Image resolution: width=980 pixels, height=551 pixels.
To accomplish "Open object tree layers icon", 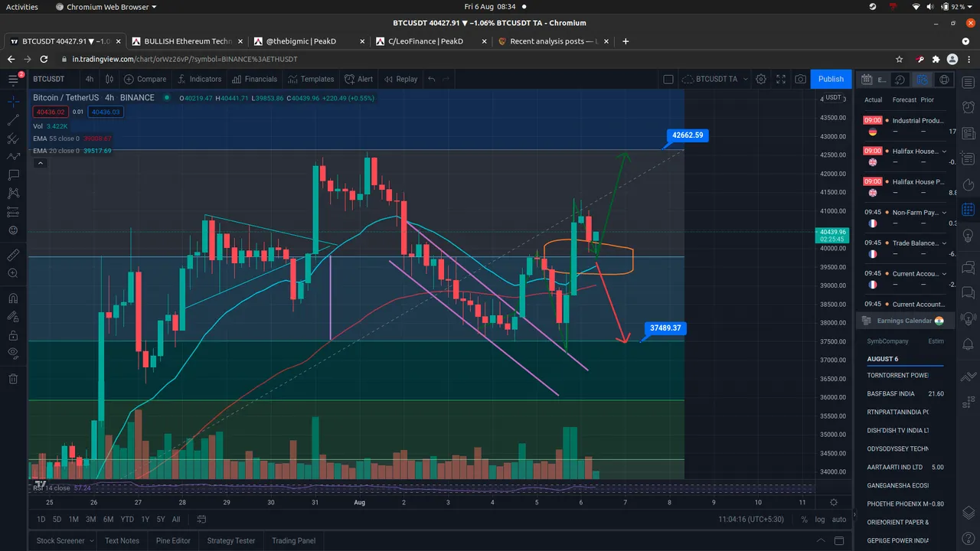I will click(968, 512).
